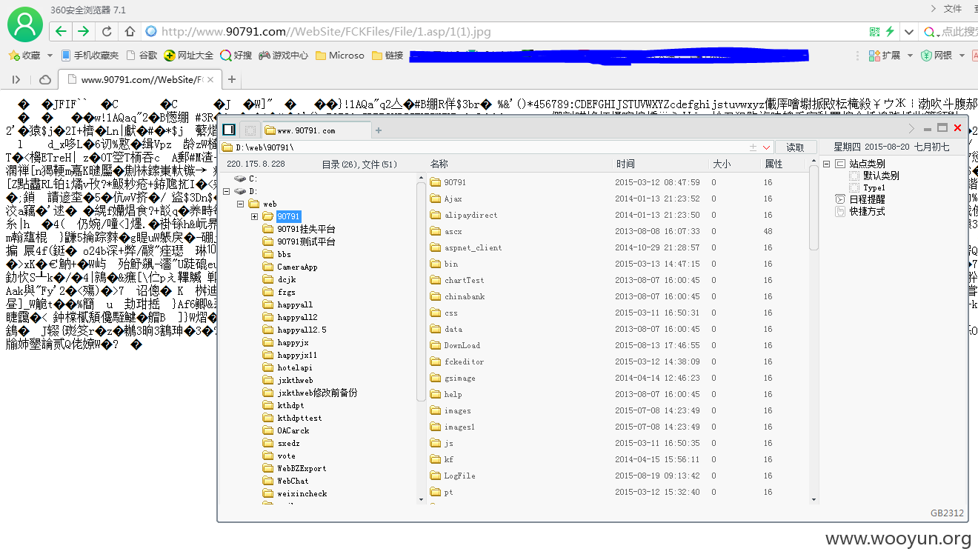Click the QR code icon in address bar
Viewport: 978px width, 560px height.
pos(875,32)
